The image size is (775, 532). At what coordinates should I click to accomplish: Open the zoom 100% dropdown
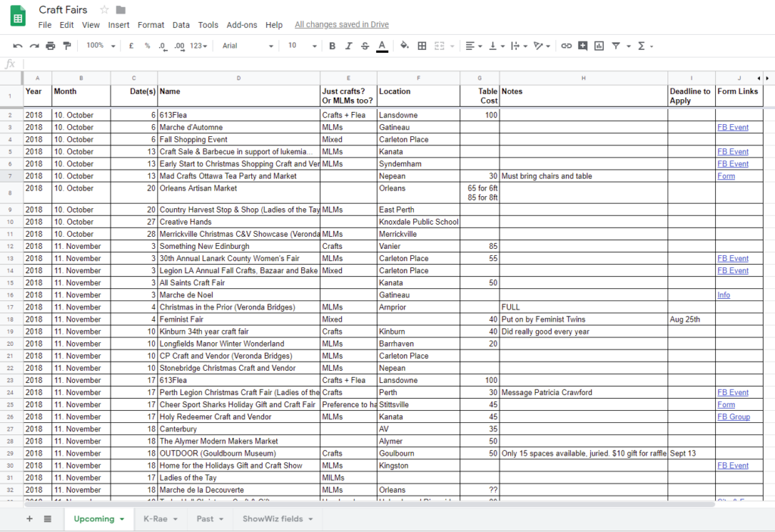[x=100, y=46]
